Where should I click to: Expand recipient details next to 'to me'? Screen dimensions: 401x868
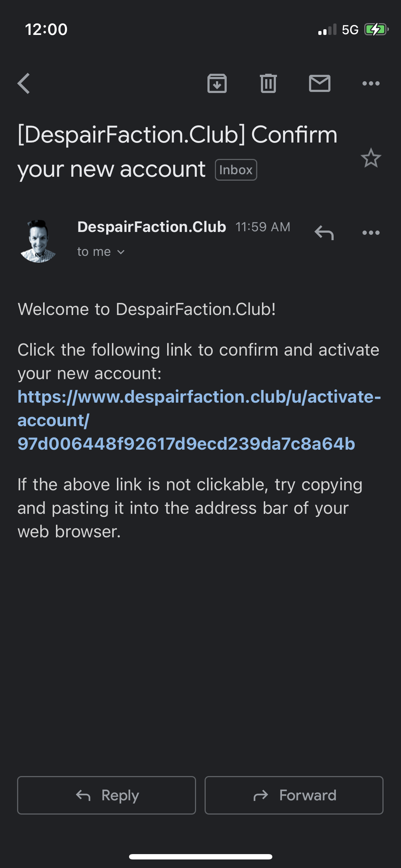click(121, 252)
